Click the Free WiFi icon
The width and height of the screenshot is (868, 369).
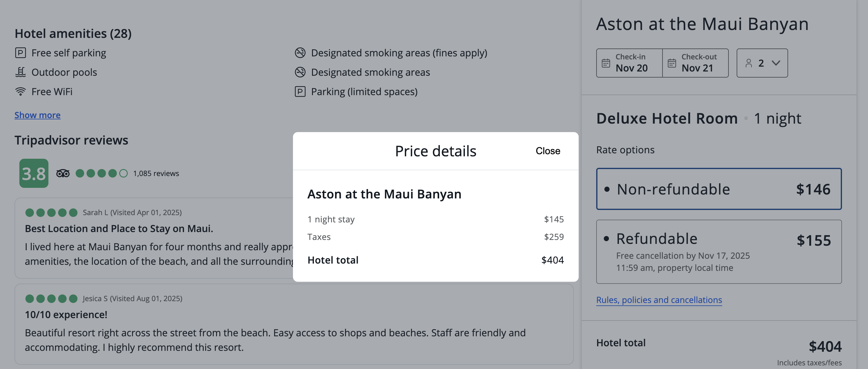[x=20, y=91]
